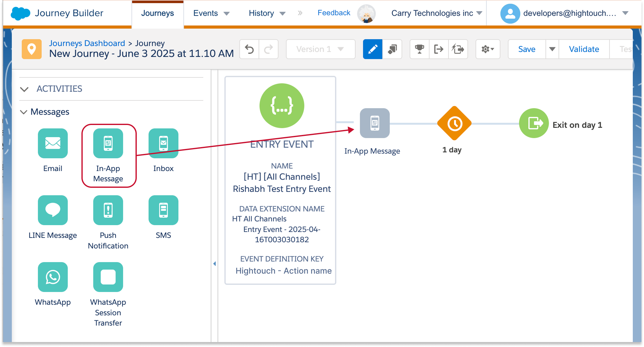Collapse the ACTIVITIES section
This screenshot has width=644, height=347.
[x=24, y=89]
